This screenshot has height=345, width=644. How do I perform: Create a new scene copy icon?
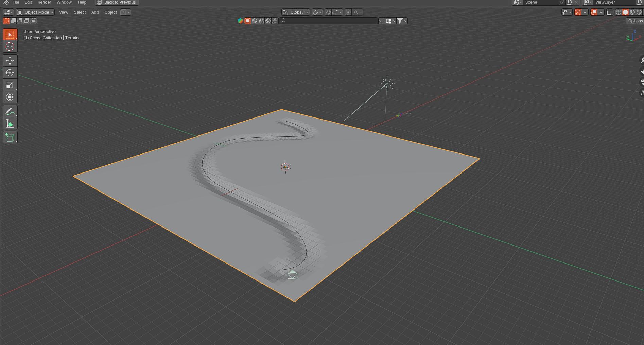[569, 2]
